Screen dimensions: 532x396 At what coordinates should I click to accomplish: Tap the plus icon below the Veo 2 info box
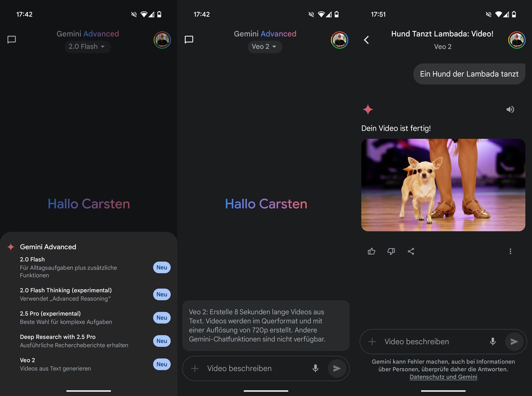point(195,369)
